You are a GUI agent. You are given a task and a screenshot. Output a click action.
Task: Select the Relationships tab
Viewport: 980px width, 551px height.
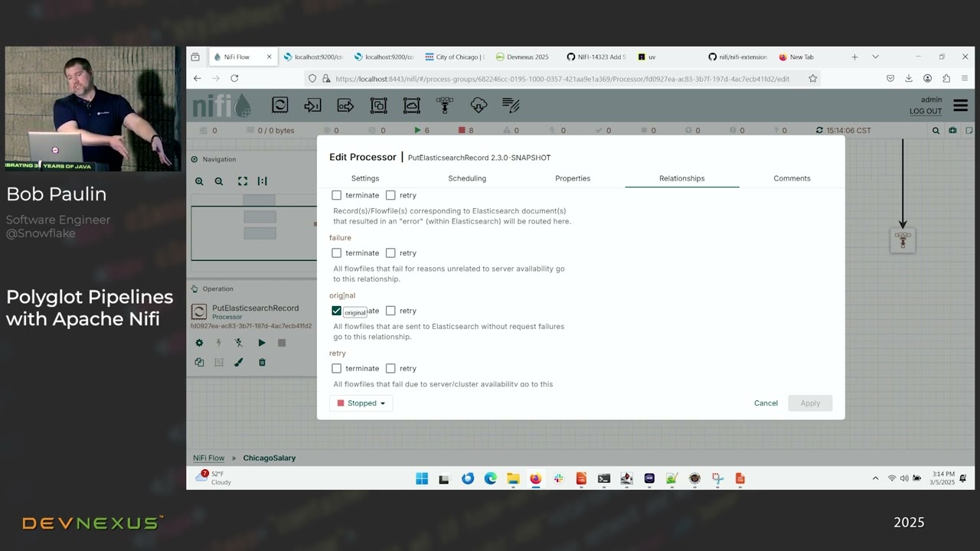click(x=682, y=178)
